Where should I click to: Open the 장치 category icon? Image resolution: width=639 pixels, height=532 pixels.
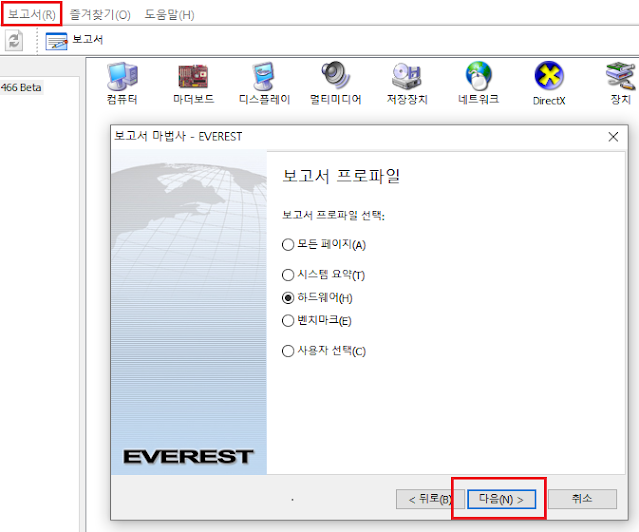tap(620, 83)
